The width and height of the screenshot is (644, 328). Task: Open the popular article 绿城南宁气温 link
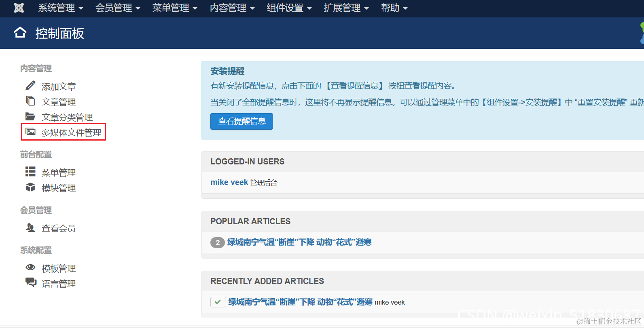coord(299,242)
